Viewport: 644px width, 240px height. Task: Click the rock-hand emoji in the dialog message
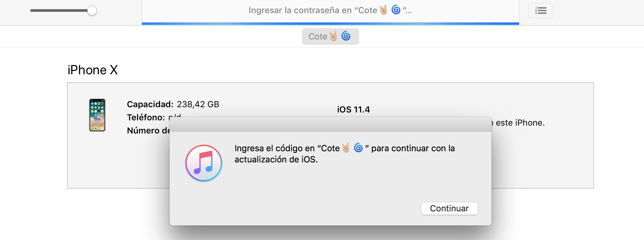coord(346,148)
